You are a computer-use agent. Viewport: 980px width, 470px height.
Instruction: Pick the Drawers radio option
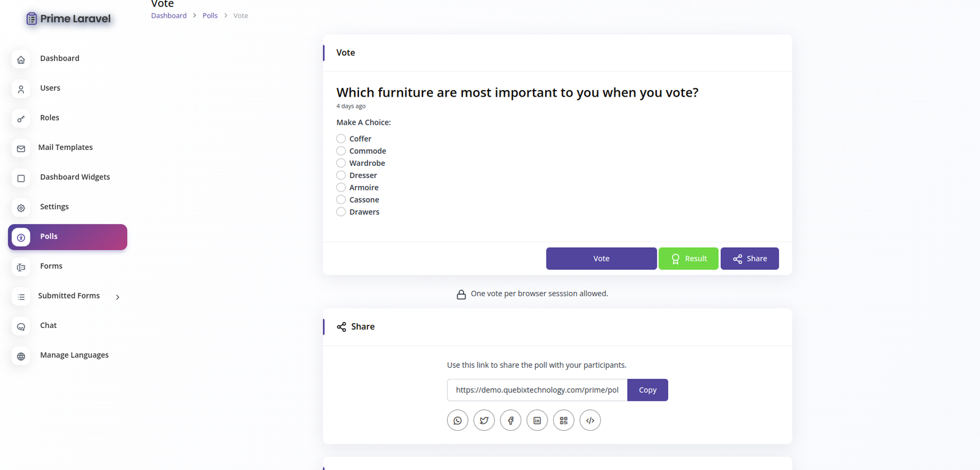(341, 212)
